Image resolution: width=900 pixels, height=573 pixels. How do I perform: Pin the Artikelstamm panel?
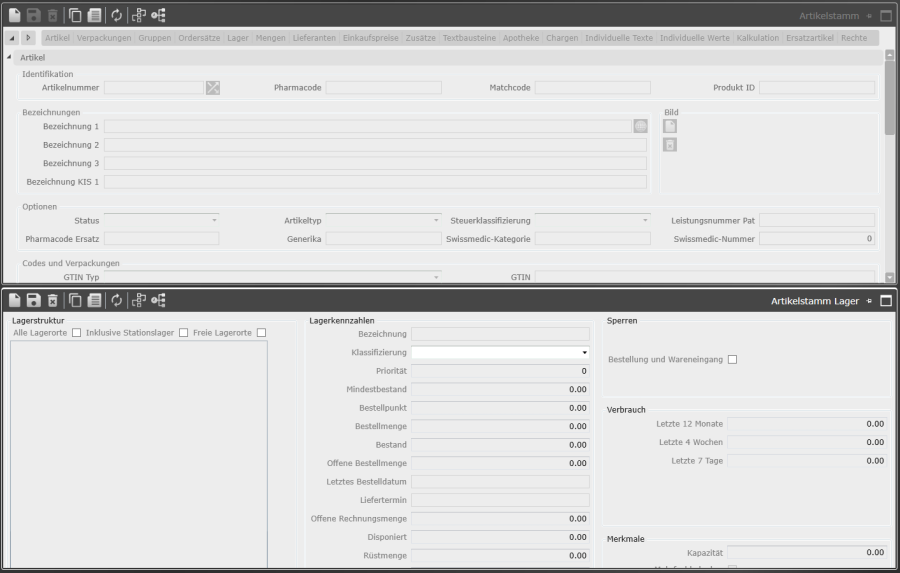coord(869,16)
